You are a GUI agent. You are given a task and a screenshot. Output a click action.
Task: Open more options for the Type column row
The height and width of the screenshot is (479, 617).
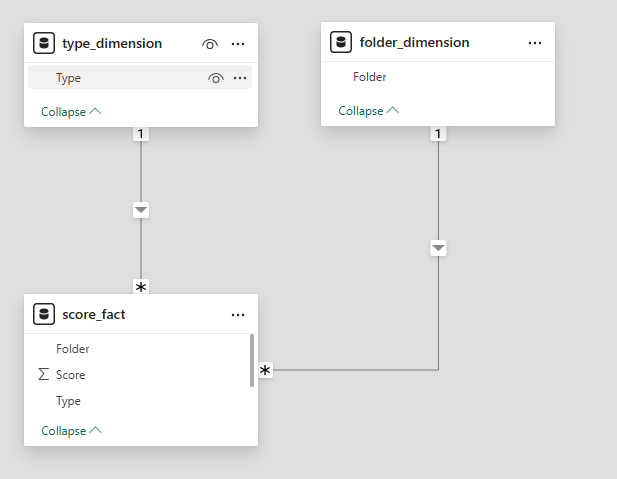pyautogui.click(x=240, y=78)
